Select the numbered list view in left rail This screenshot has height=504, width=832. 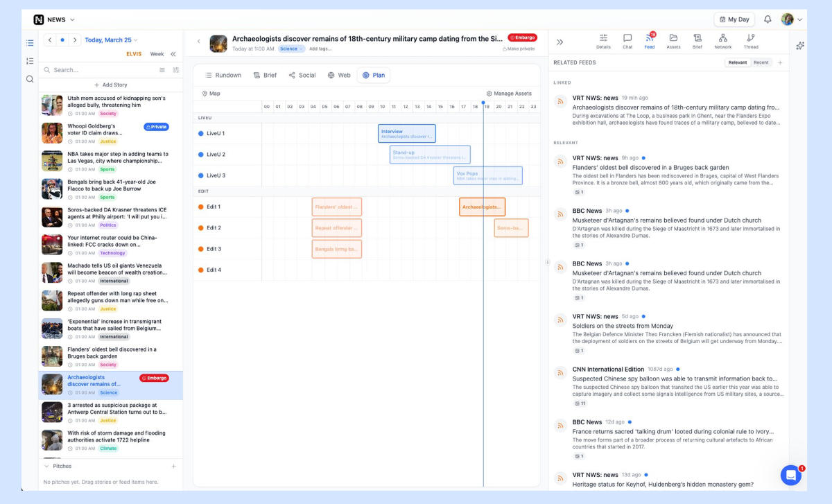click(30, 61)
